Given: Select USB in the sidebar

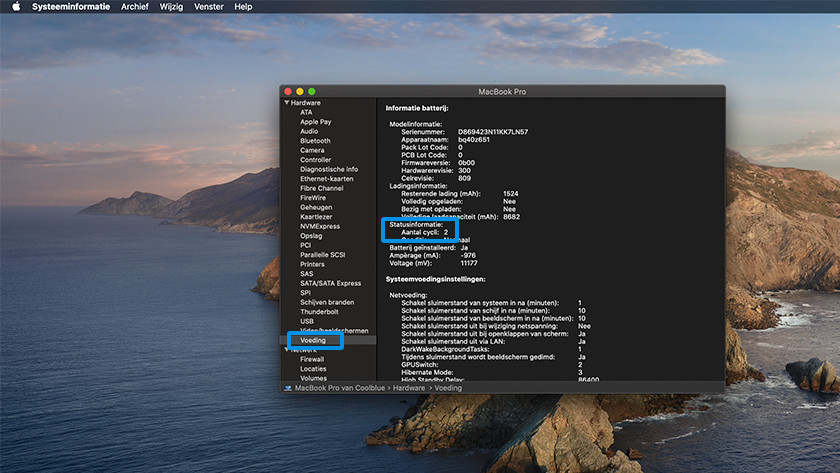Looking at the screenshot, I should pyautogui.click(x=307, y=321).
